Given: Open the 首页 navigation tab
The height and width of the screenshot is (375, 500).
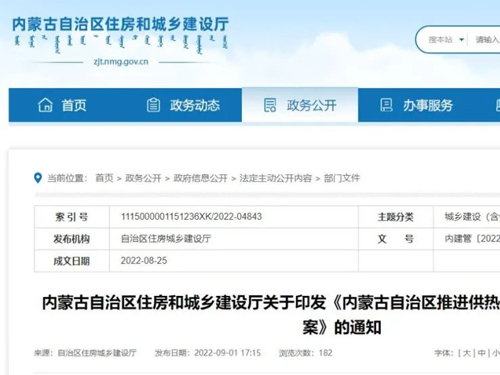Looking at the screenshot, I should [x=67, y=105].
